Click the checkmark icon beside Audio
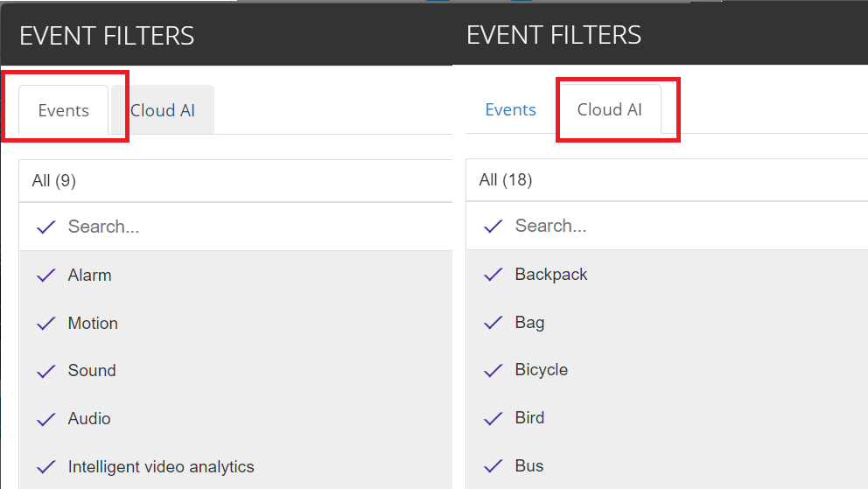 point(46,419)
